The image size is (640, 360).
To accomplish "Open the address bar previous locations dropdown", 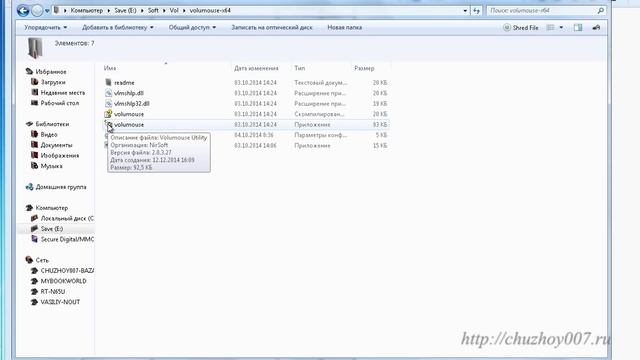I will [465, 11].
